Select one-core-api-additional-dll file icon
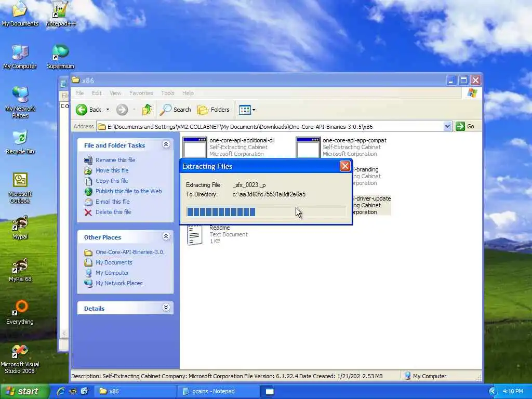Screen dimensions: 532x399 tap(194, 147)
